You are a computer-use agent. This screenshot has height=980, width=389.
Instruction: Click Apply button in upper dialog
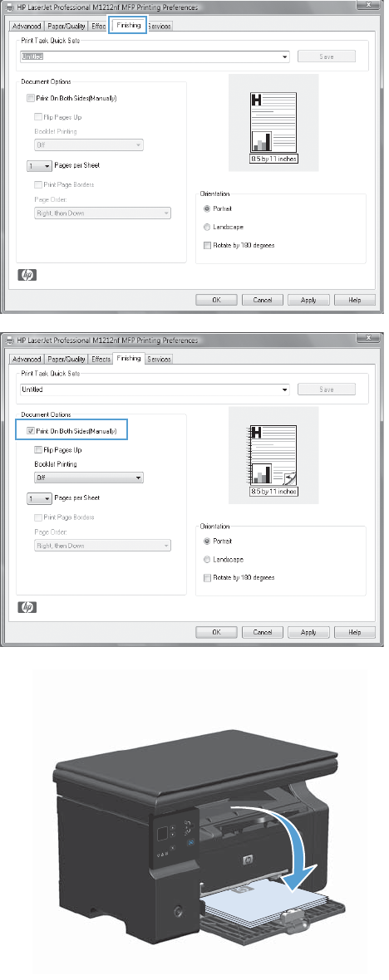(x=308, y=300)
